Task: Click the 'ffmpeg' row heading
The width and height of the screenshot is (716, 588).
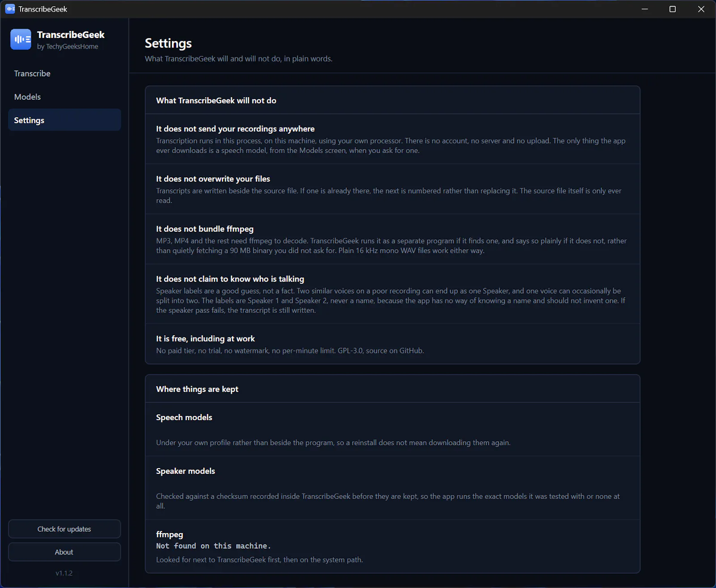Action: tap(170, 534)
